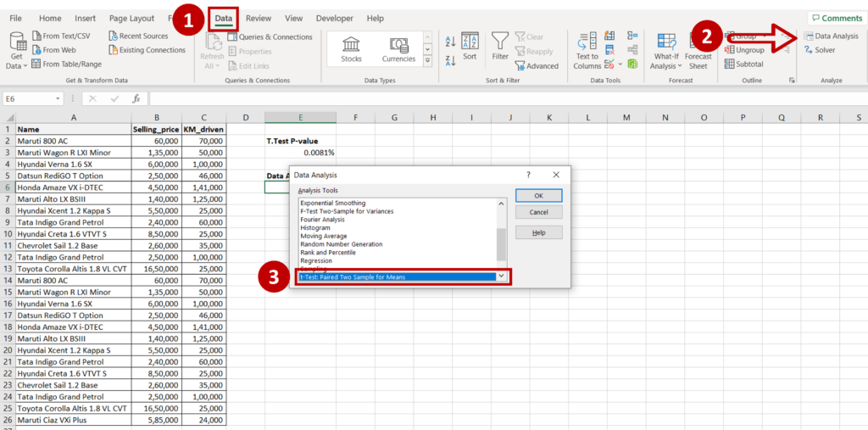Viewport: 868px width, 430px height.
Task: Click the Consolidate icon
Action: point(632,36)
